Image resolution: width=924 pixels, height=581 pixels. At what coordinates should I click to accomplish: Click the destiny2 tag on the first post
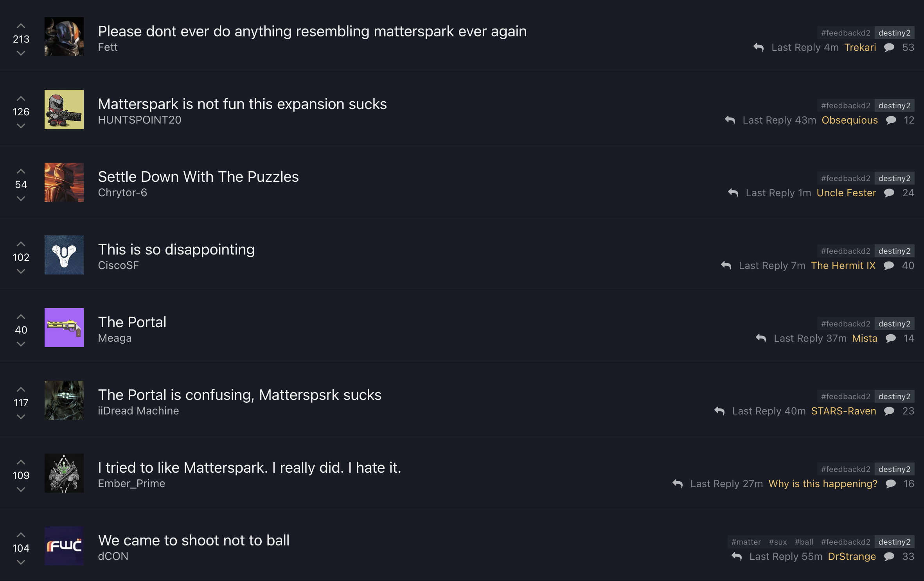pyautogui.click(x=894, y=33)
